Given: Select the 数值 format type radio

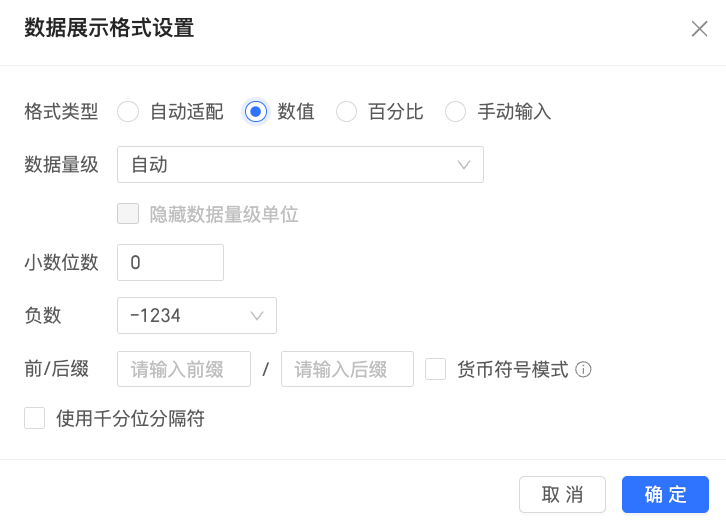Looking at the screenshot, I should (256, 112).
